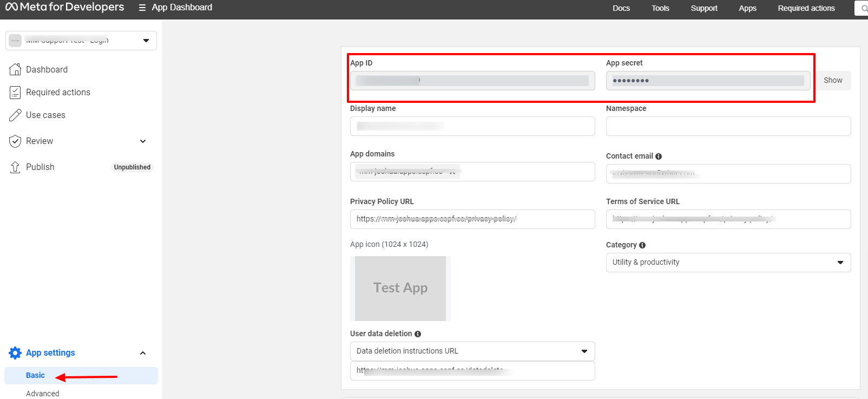
Task: Click the data deletion URL text field
Action: click(472, 371)
